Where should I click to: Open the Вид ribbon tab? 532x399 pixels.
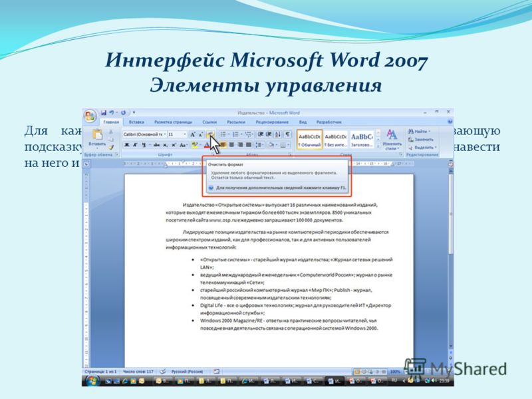[303, 122]
